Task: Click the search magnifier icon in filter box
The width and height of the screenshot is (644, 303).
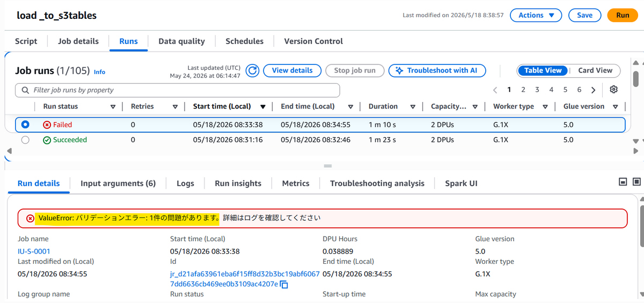Action: pyautogui.click(x=25, y=90)
